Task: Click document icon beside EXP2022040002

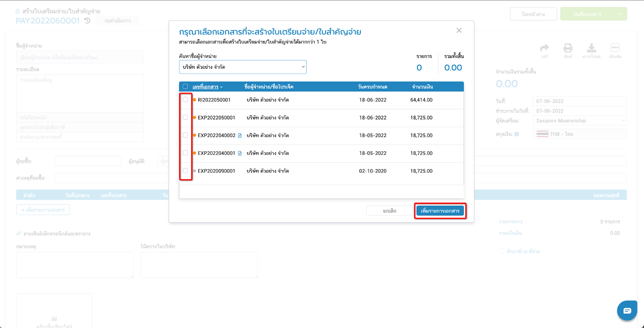Action: coord(240,135)
